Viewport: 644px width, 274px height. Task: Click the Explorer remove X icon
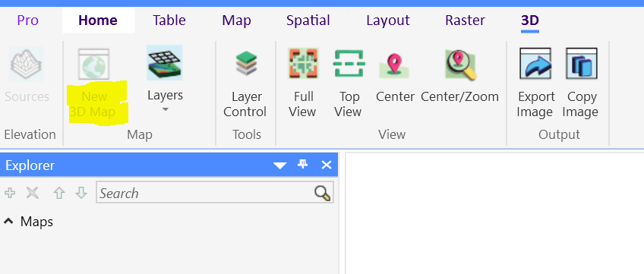pos(33,193)
